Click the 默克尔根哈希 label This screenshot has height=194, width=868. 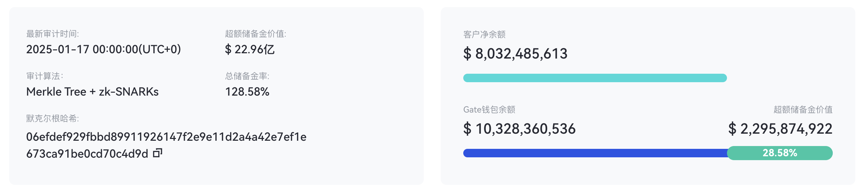(x=53, y=119)
